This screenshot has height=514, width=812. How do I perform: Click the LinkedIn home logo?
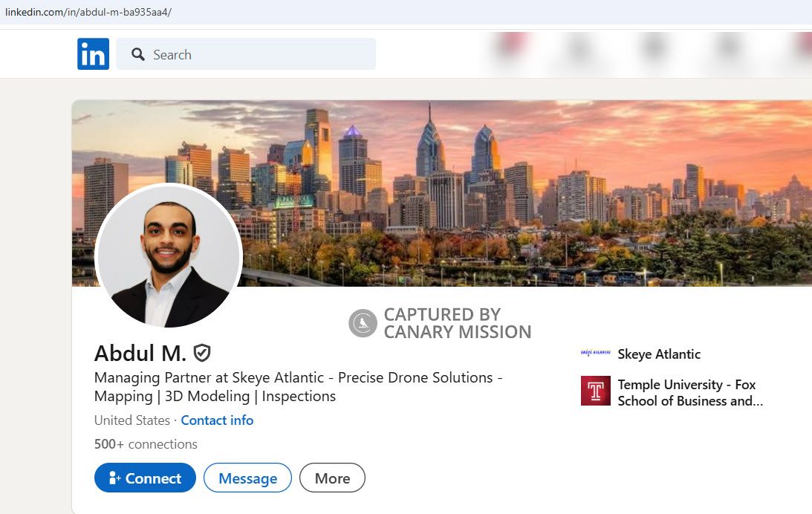click(x=92, y=53)
